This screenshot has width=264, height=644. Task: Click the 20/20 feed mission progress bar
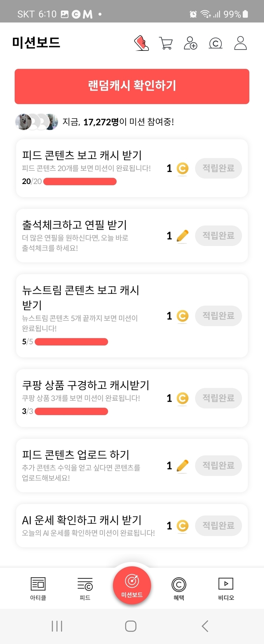(80, 182)
